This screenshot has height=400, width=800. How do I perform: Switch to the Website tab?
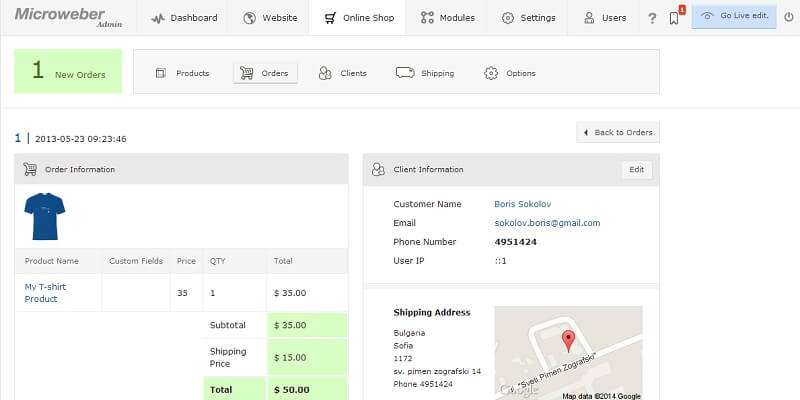click(x=268, y=18)
